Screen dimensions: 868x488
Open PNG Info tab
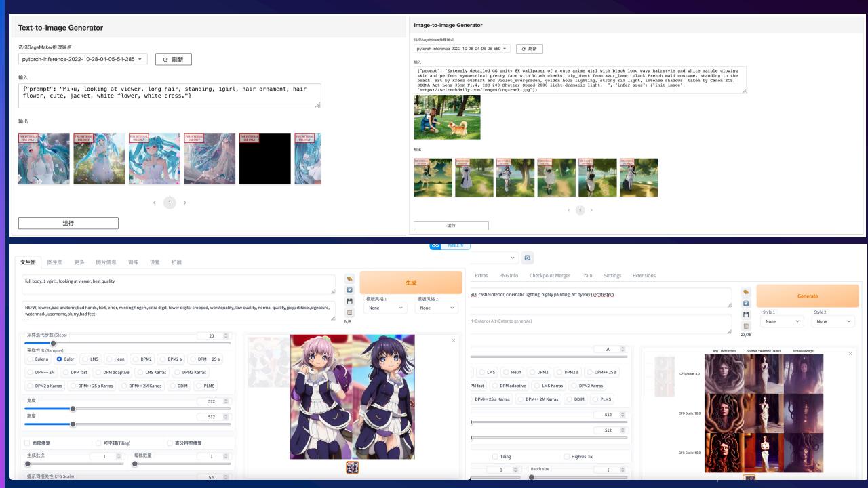click(x=509, y=276)
